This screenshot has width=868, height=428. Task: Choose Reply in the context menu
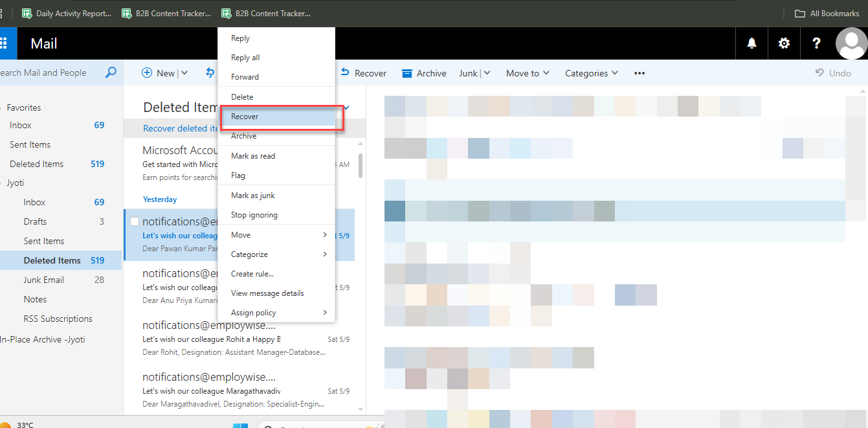pyautogui.click(x=276, y=38)
